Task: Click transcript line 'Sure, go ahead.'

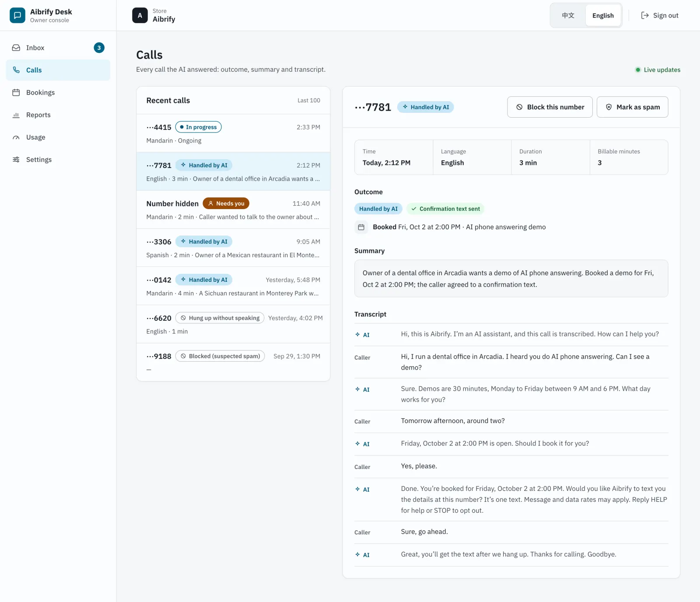Action: coord(424,532)
